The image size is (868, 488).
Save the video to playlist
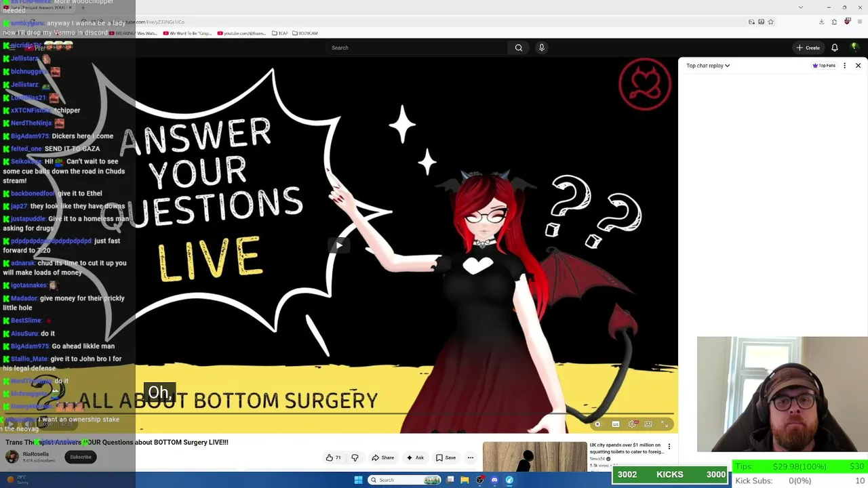446,457
